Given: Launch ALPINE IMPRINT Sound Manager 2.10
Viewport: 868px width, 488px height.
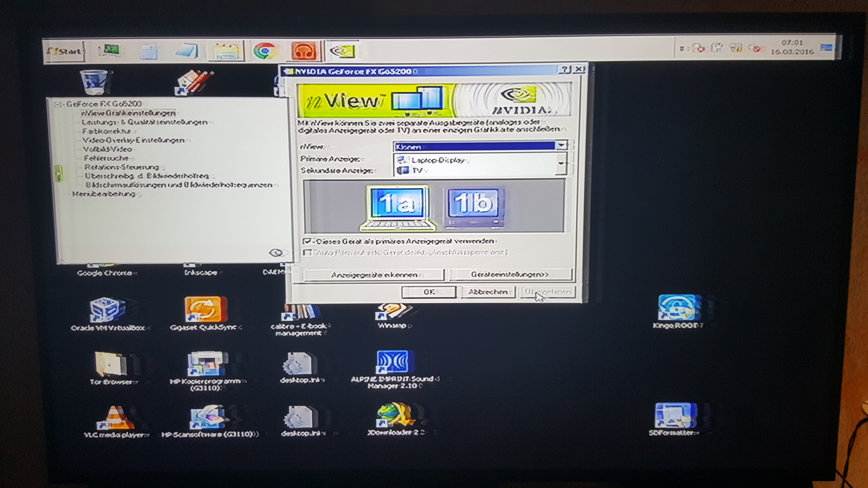Looking at the screenshot, I should (394, 370).
